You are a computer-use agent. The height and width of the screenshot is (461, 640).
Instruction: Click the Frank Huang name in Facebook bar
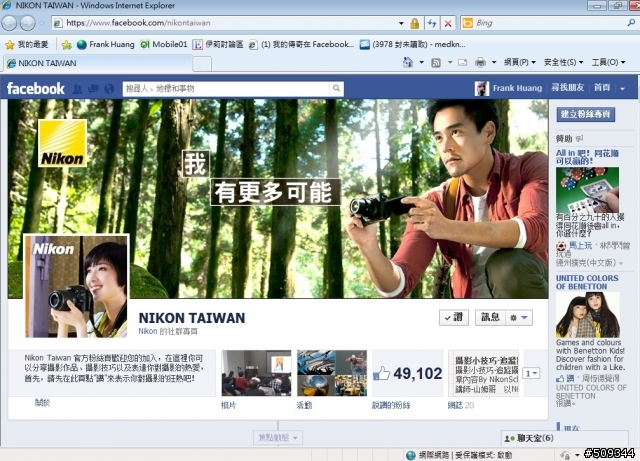point(517,88)
